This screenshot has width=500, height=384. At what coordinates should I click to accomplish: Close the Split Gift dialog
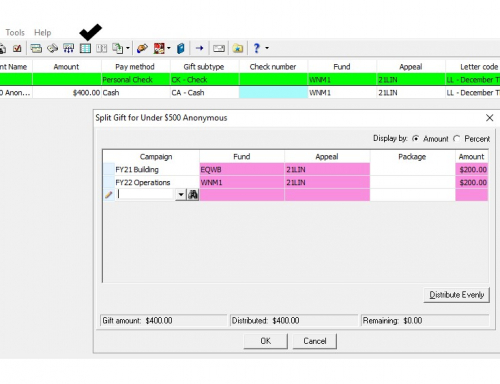[489, 118]
